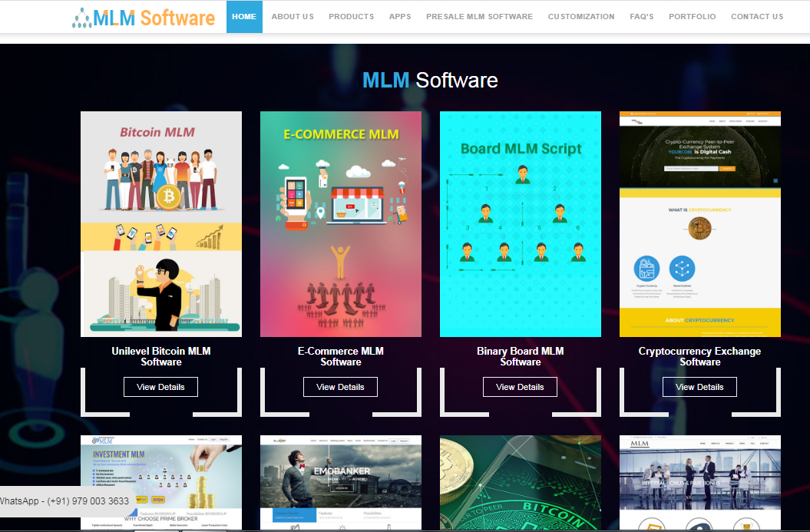Open the APPS section
The height and width of the screenshot is (532, 810).
point(400,16)
